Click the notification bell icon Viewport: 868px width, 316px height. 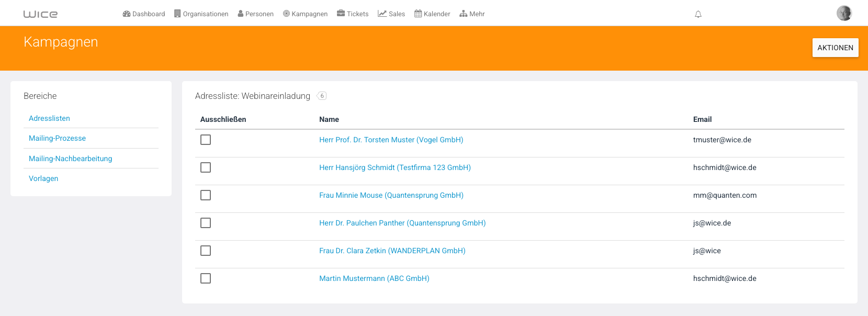tap(698, 14)
